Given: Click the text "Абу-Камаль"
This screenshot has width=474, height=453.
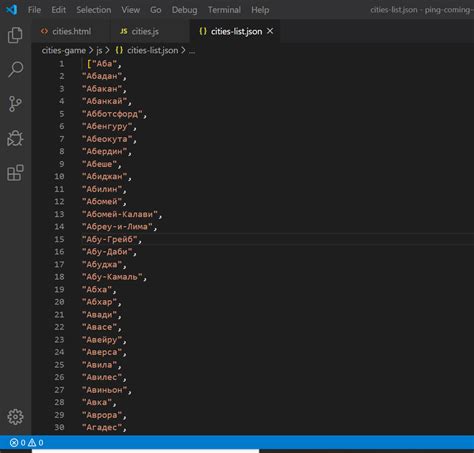Looking at the screenshot, I should (112, 277).
